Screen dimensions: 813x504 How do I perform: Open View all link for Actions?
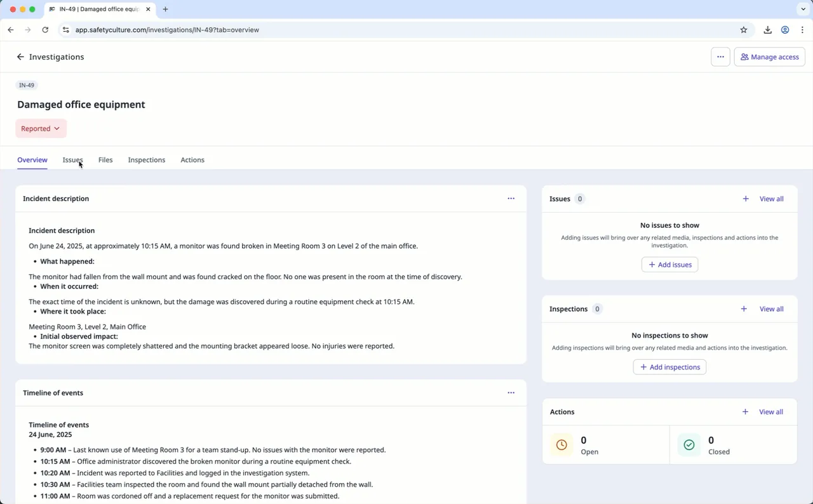pyautogui.click(x=771, y=412)
